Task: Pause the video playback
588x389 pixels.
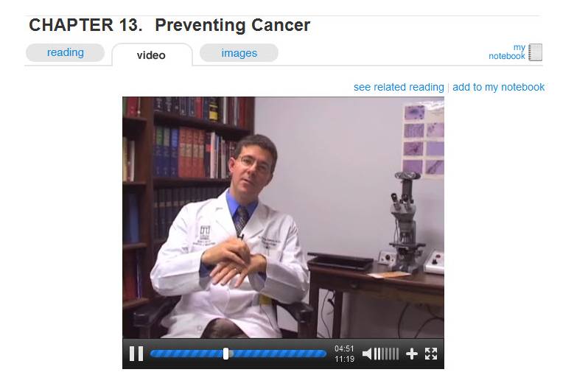Action: tap(136, 354)
